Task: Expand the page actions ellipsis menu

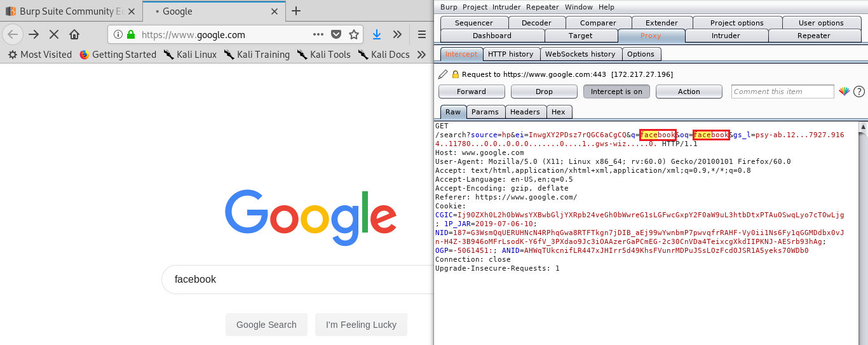Action: [x=318, y=34]
